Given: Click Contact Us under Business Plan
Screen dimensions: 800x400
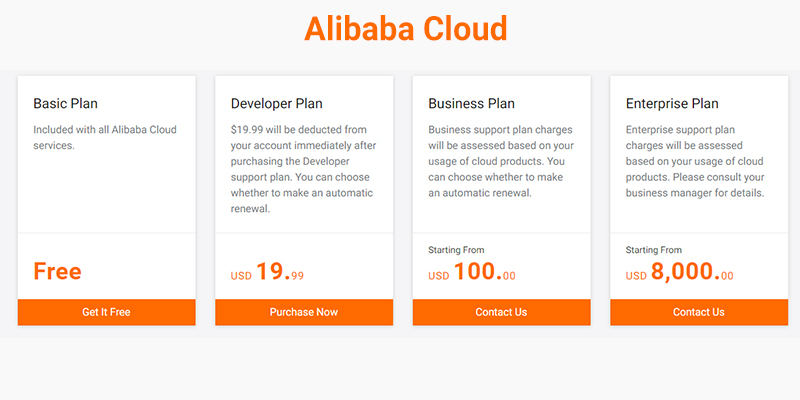Looking at the screenshot, I should point(502,312).
